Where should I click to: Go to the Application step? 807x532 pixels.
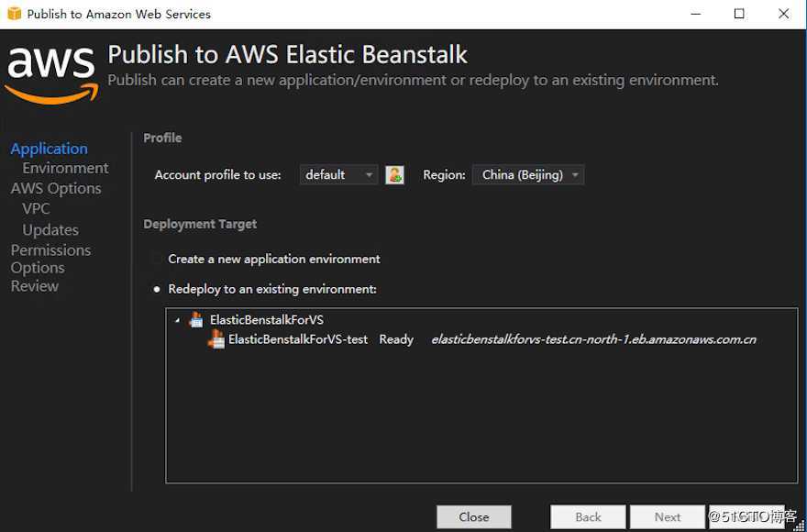50,149
